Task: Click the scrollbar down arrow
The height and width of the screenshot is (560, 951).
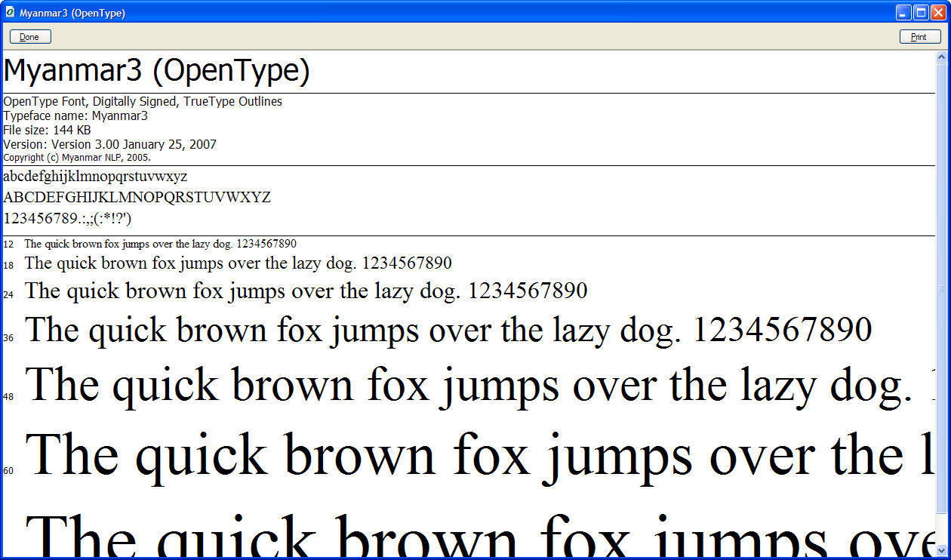Action: (x=941, y=552)
